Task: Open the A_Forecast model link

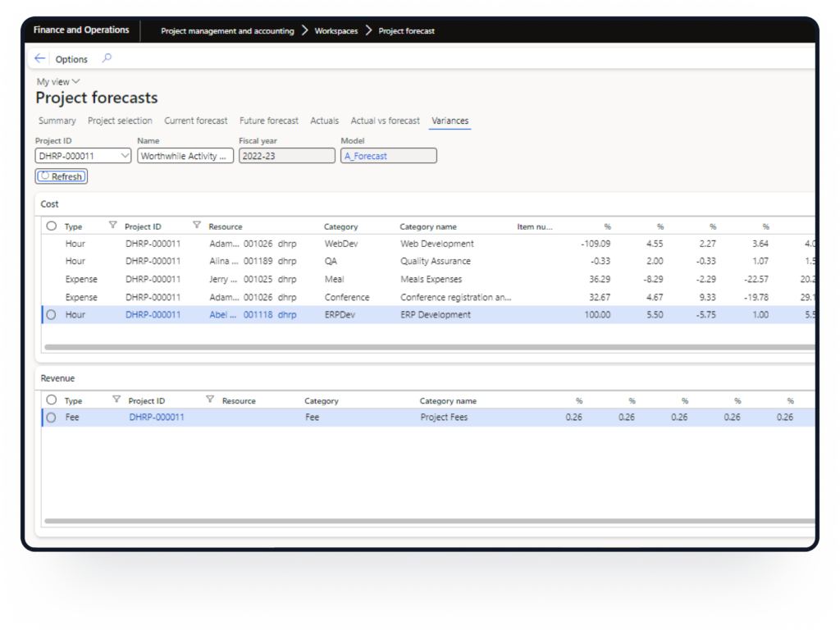Action: [366, 156]
